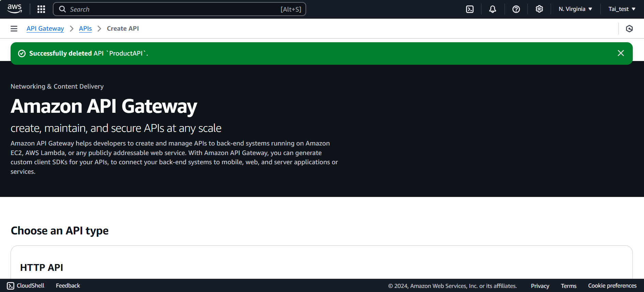Open the services grid menu
Screen dimensions: 644x292
coord(41,9)
